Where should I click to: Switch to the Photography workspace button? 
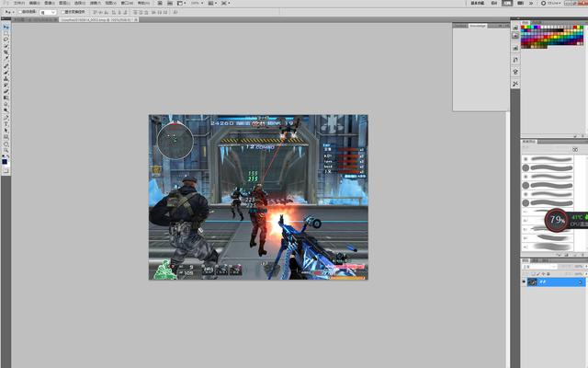pos(521,3)
